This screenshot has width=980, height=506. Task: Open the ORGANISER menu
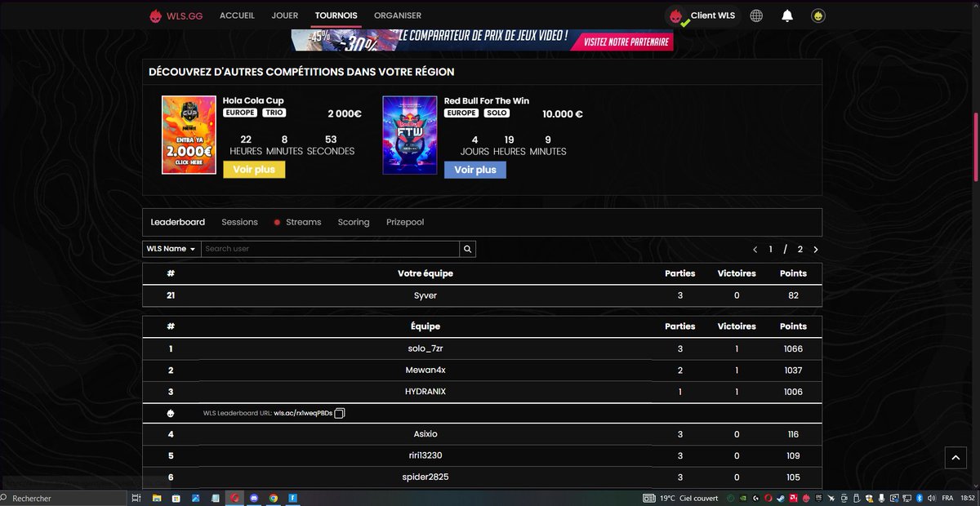point(398,16)
